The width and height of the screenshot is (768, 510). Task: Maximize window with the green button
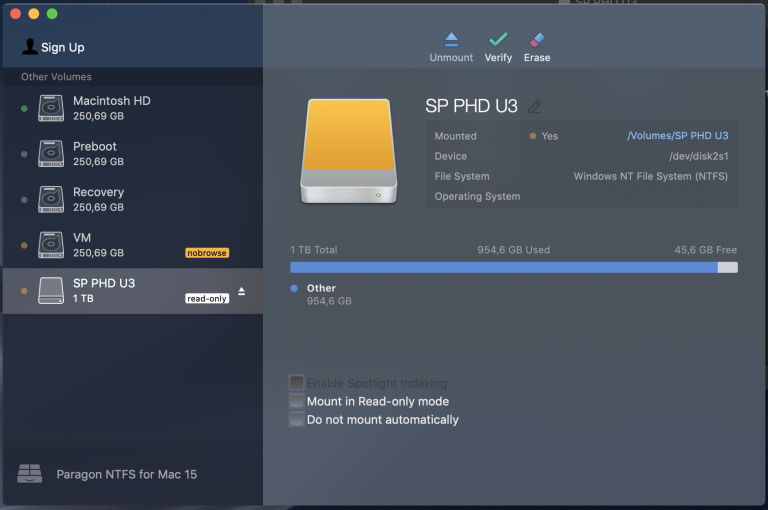click(52, 14)
